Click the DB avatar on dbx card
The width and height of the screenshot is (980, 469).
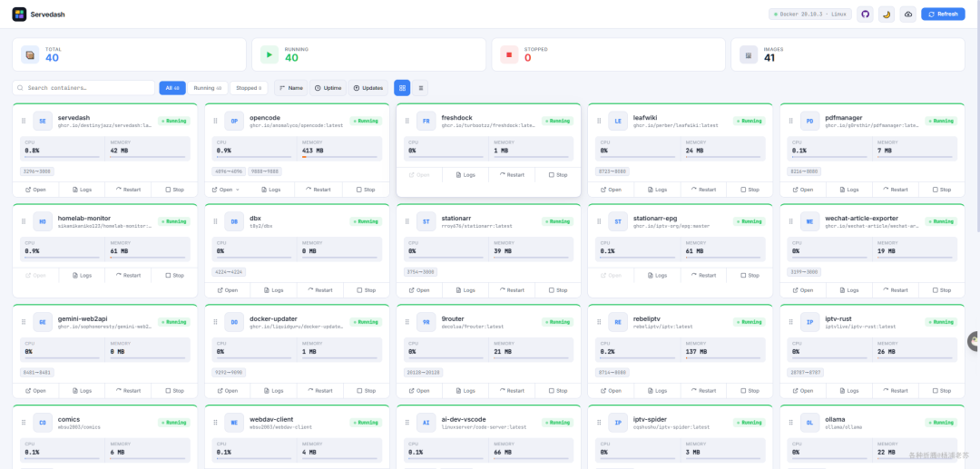(x=234, y=221)
